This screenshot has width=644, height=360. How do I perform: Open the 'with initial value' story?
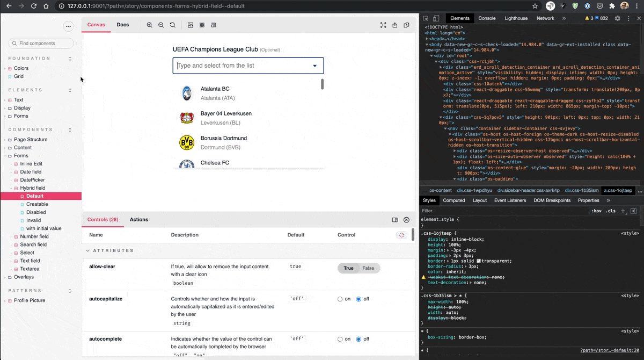click(43, 228)
